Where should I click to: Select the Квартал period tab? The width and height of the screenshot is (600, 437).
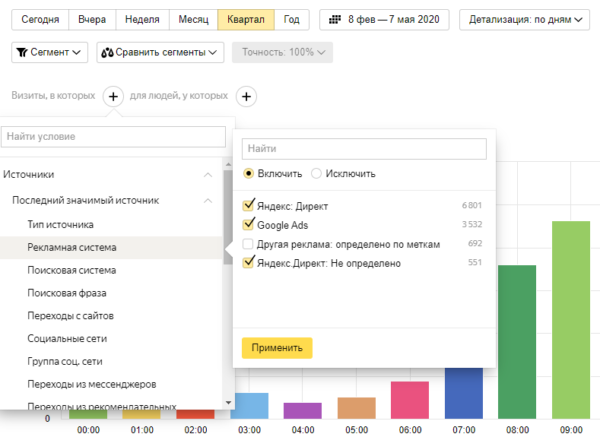[x=246, y=20]
